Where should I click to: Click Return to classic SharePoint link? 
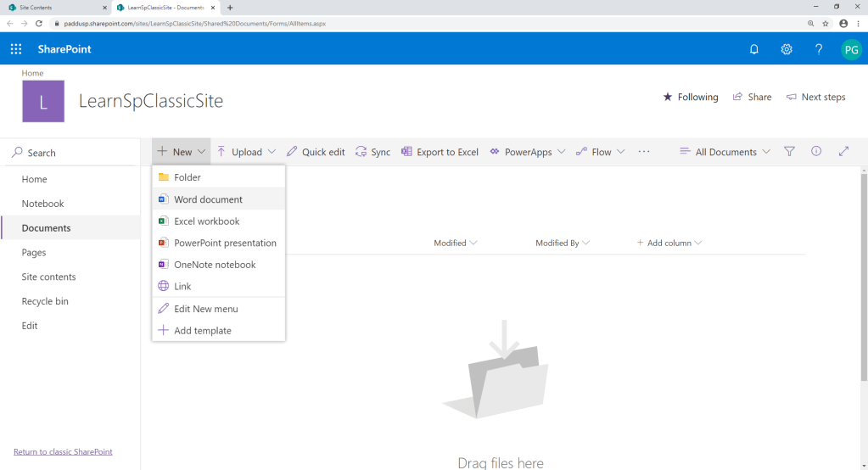(63, 451)
